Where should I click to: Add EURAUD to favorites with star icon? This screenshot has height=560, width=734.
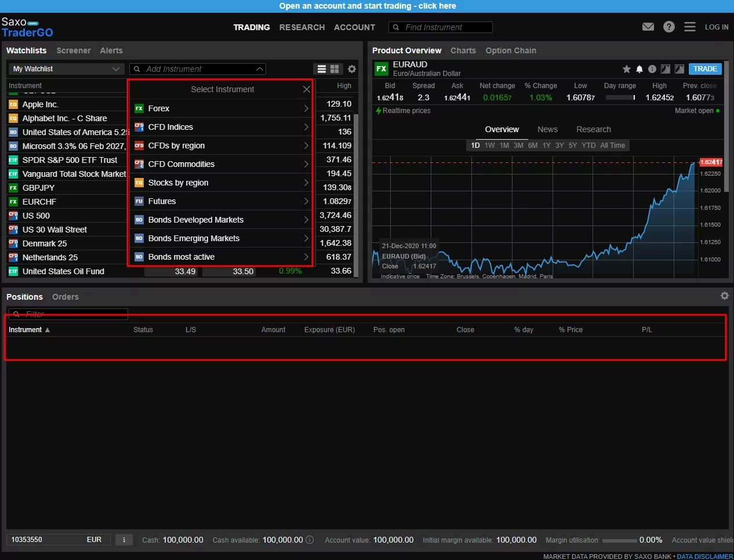click(x=626, y=69)
